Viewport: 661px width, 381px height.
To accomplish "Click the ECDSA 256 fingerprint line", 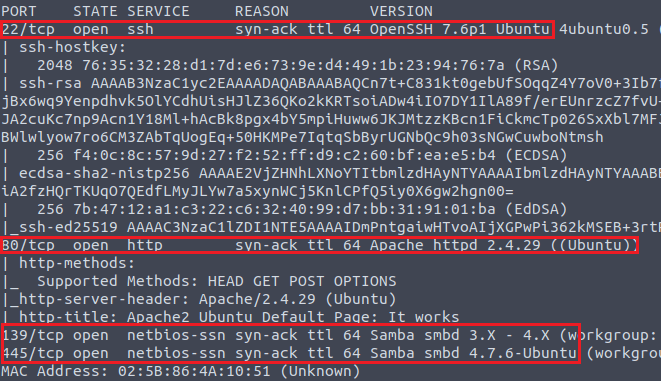I will pos(302,155).
